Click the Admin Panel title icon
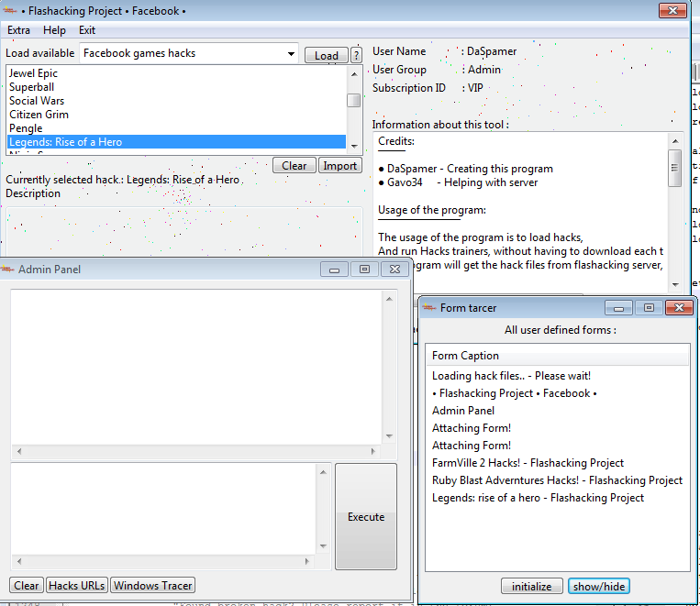The width and height of the screenshot is (700, 606). [7, 270]
